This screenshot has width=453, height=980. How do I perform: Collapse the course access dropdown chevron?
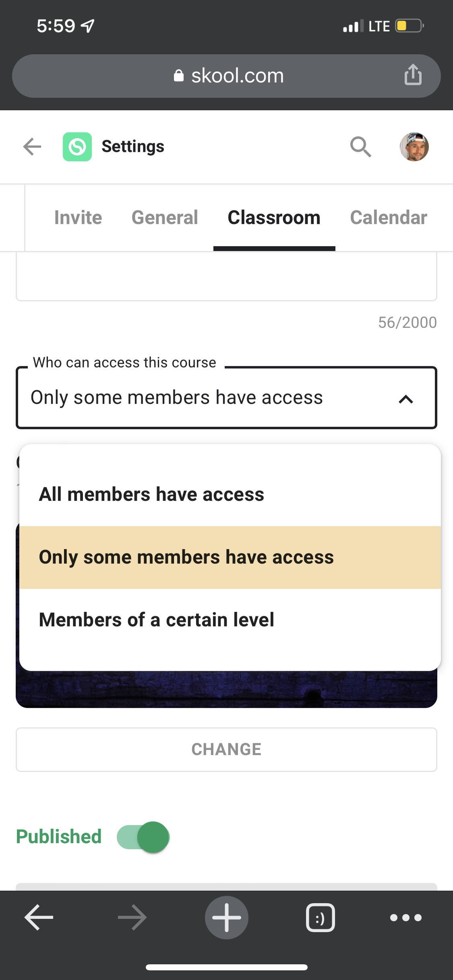(405, 399)
